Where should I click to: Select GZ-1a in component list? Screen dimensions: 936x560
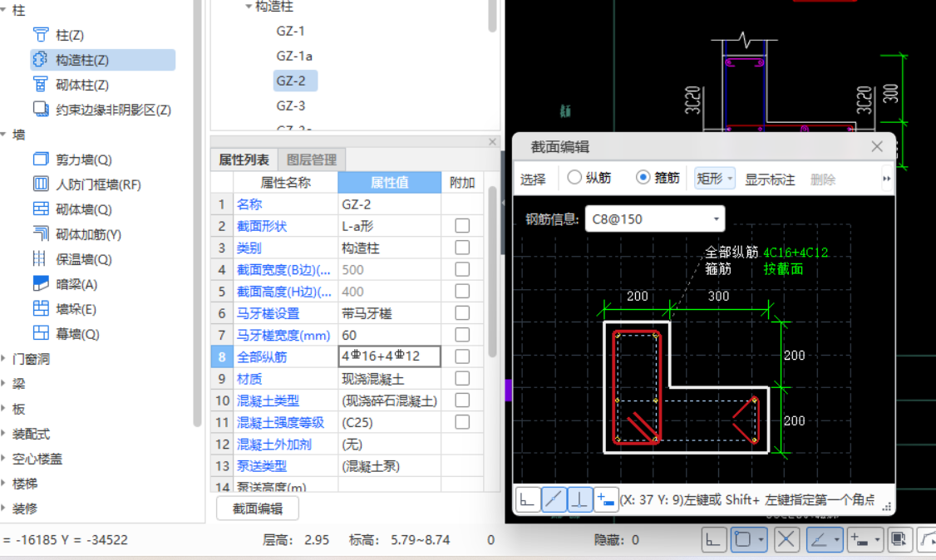[x=294, y=56]
